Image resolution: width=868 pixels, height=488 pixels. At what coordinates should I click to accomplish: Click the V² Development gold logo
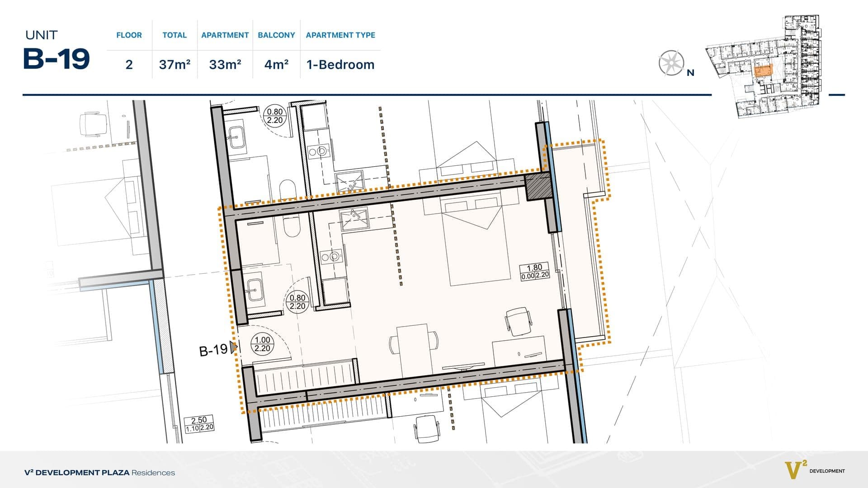point(796,470)
